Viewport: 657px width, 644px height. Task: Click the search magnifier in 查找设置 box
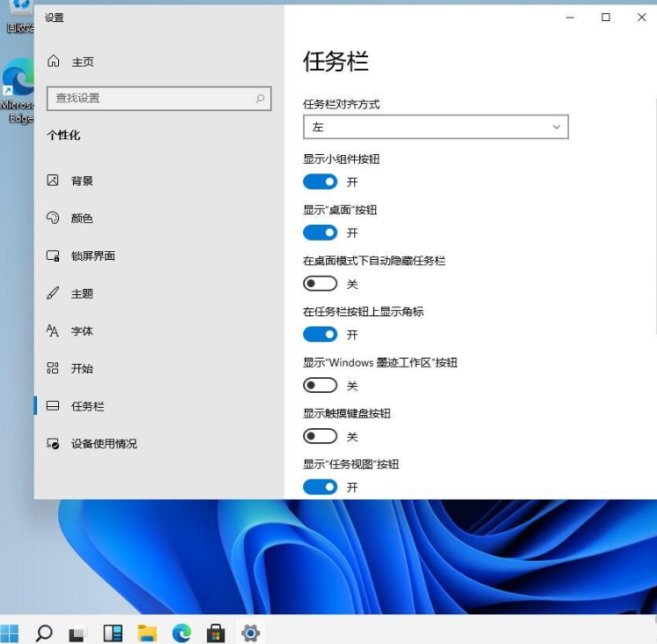(x=260, y=99)
